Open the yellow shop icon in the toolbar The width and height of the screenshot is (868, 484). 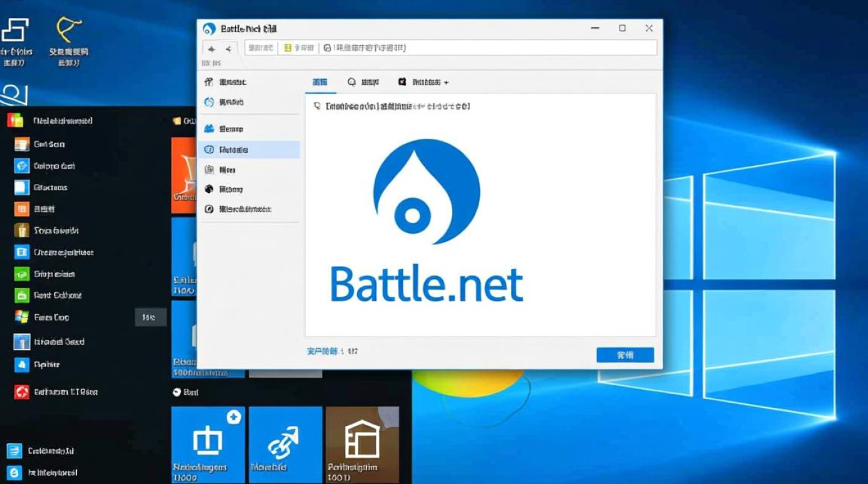click(289, 48)
